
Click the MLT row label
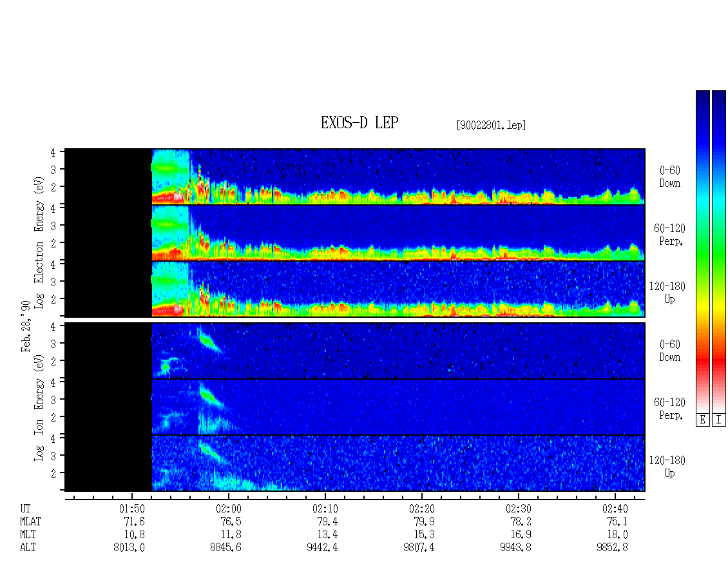28,535
